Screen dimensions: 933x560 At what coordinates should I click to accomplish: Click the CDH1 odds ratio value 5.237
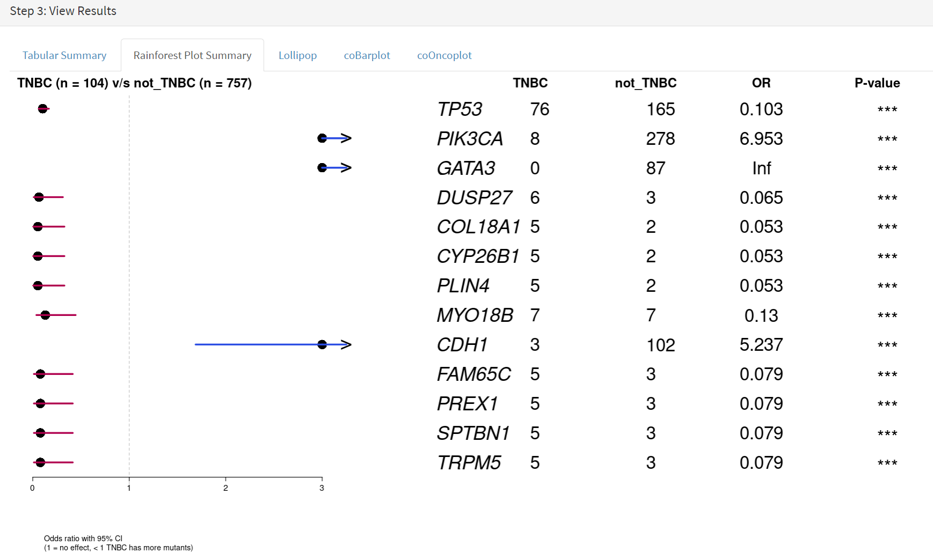pos(761,345)
